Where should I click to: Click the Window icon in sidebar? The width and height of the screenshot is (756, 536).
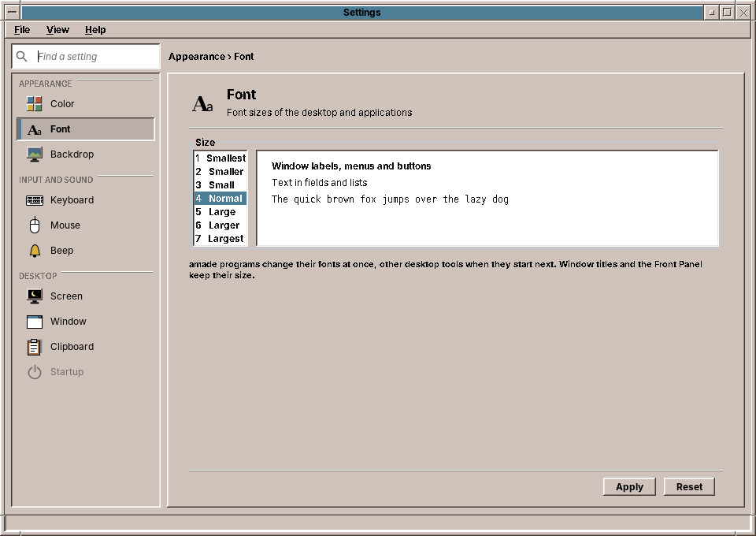click(x=34, y=322)
